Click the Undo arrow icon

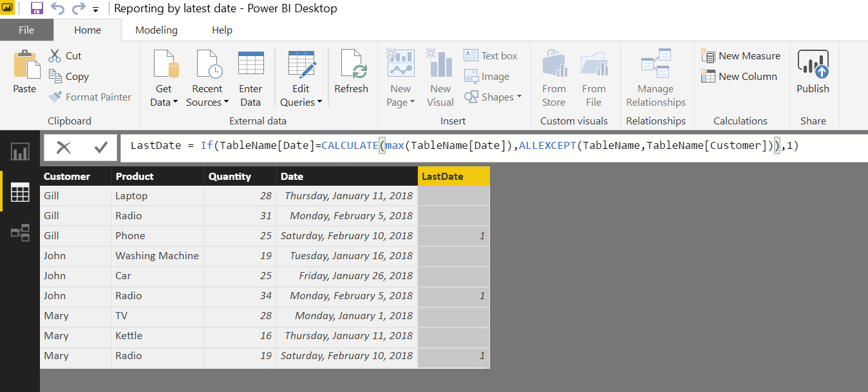pos(57,9)
